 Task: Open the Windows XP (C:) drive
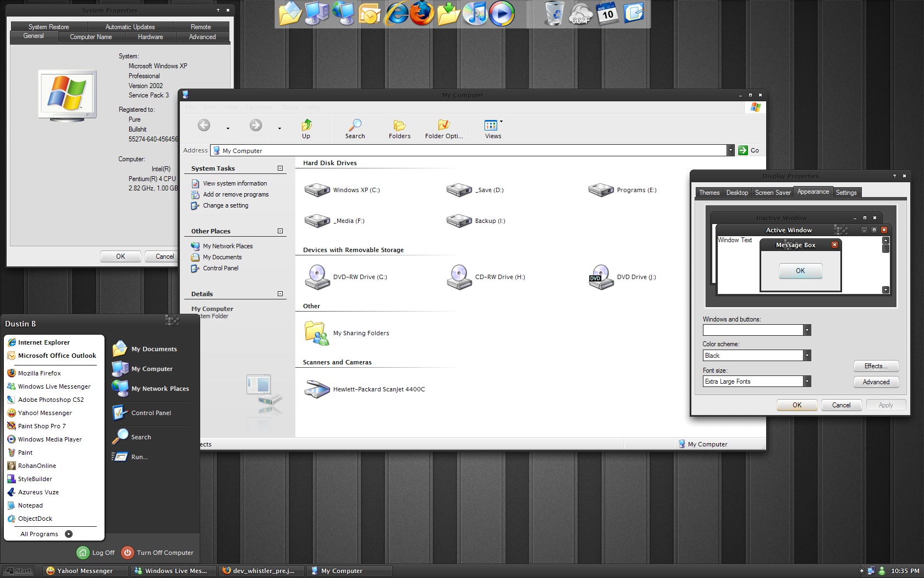click(x=317, y=190)
